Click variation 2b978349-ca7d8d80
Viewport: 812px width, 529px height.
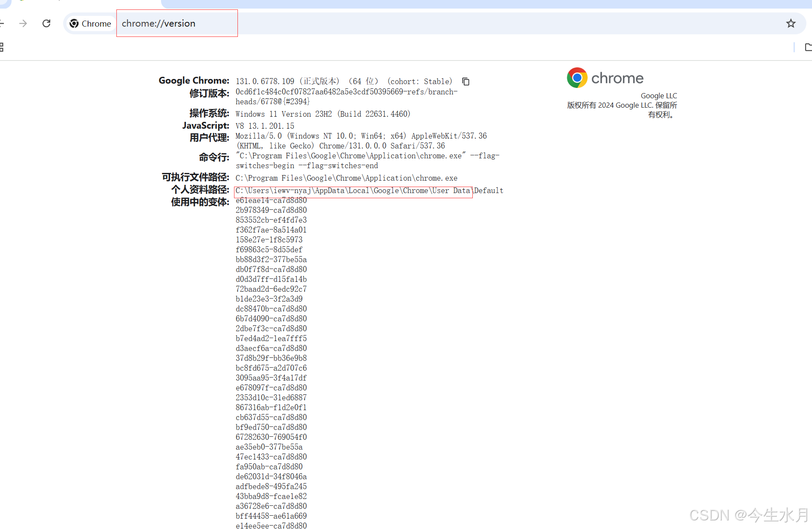click(271, 210)
